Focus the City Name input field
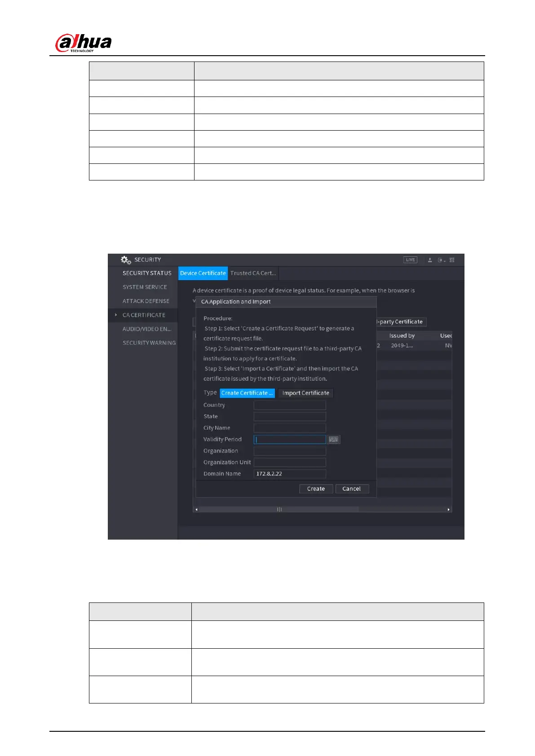Screen dimensions: 535x756 click(x=290, y=428)
